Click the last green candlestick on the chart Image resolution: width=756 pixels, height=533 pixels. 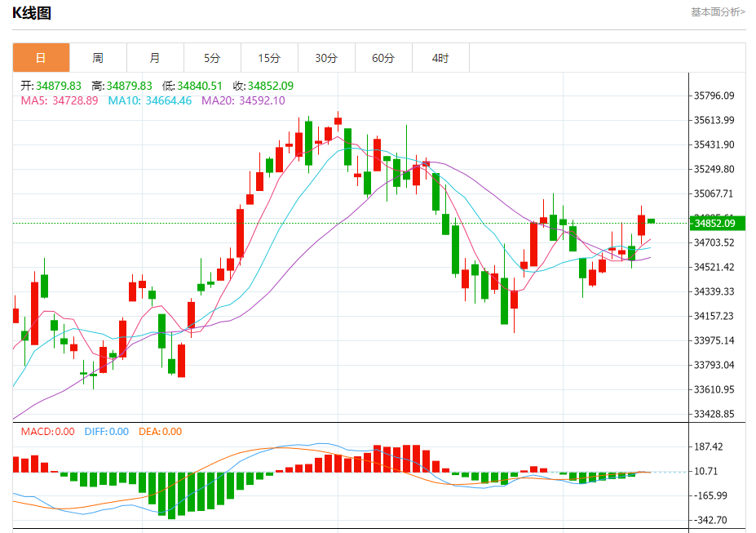pyautogui.click(x=651, y=221)
